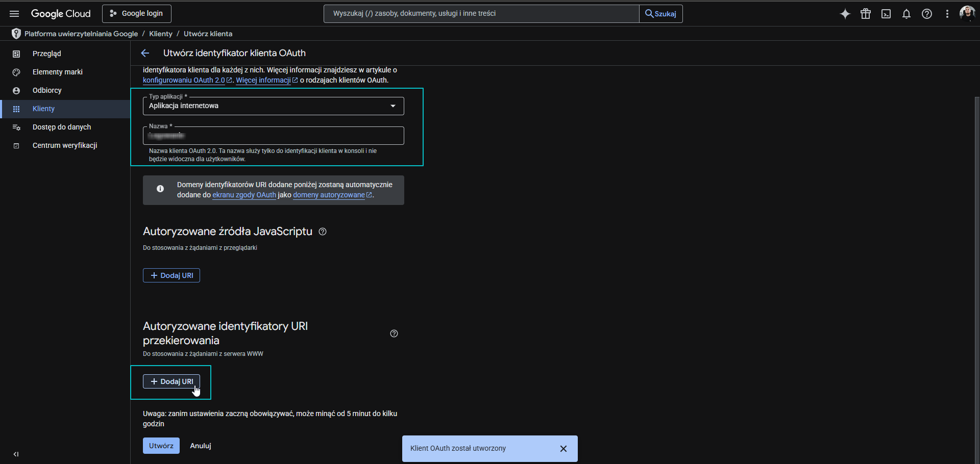Click into the Nazwa text field

274,136
